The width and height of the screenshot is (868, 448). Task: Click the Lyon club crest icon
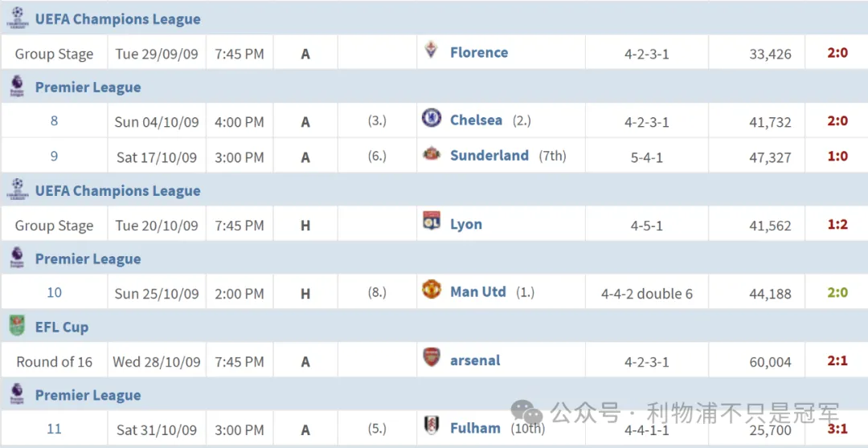tap(432, 222)
